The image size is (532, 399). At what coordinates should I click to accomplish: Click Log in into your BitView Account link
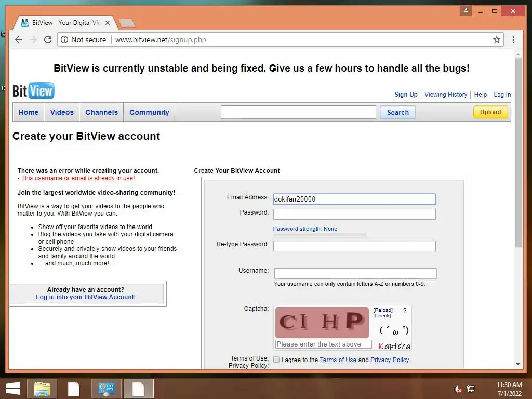coord(86,297)
